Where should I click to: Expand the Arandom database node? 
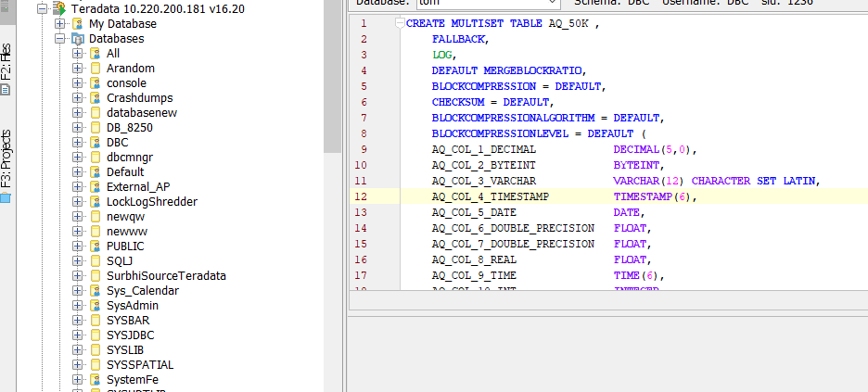pyautogui.click(x=78, y=69)
